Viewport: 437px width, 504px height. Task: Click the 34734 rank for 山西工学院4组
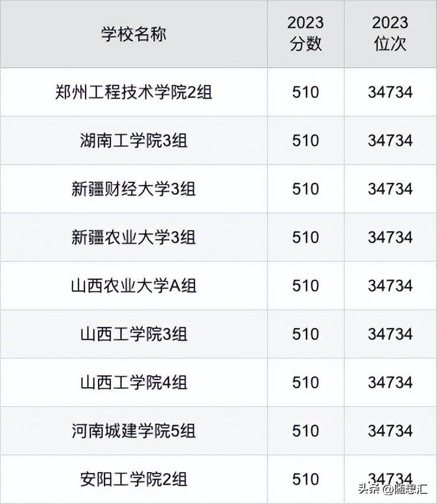[390, 382]
